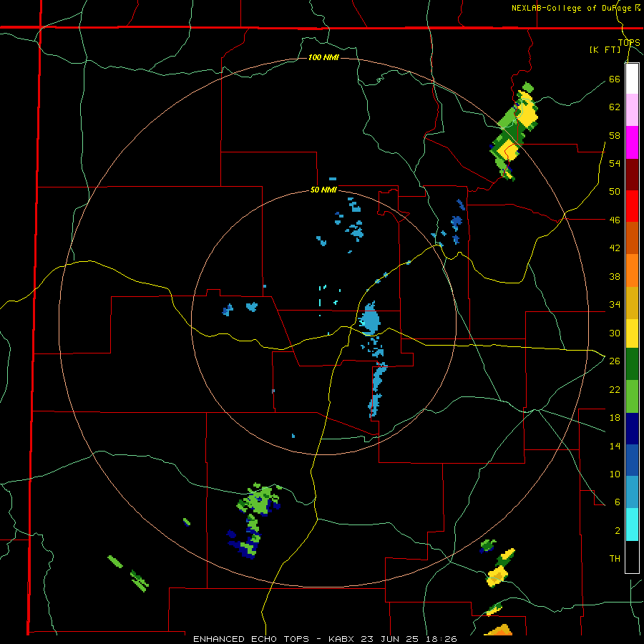Click the 42 value on the scale
Viewport: 644px width, 644px height.
(x=615, y=248)
